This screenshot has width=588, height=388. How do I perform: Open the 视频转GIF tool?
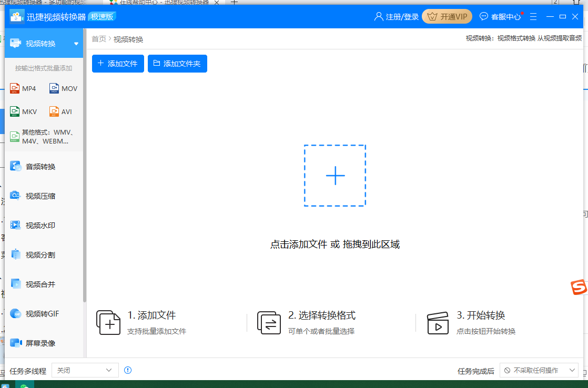pyautogui.click(x=42, y=313)
